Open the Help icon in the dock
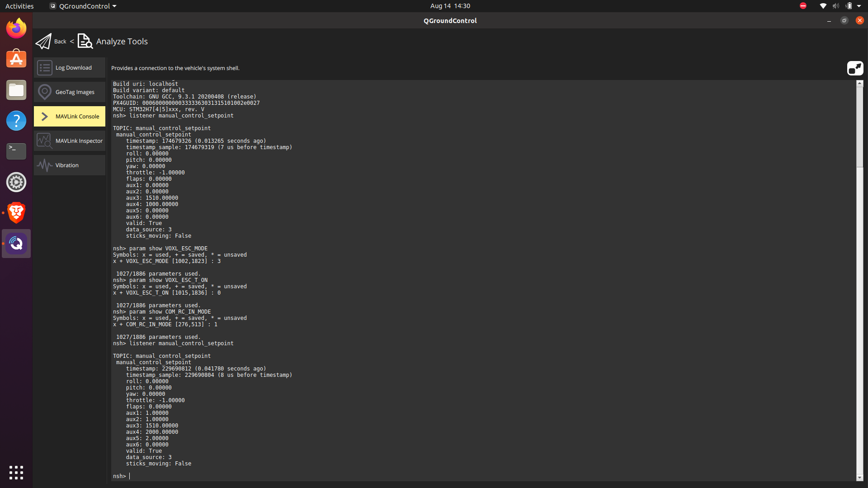868x488 pixels. [x=16, y=121]
